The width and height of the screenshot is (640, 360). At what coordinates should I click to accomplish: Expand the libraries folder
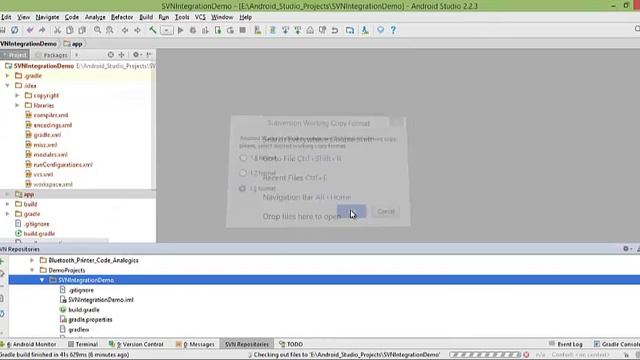click(17, 105)
